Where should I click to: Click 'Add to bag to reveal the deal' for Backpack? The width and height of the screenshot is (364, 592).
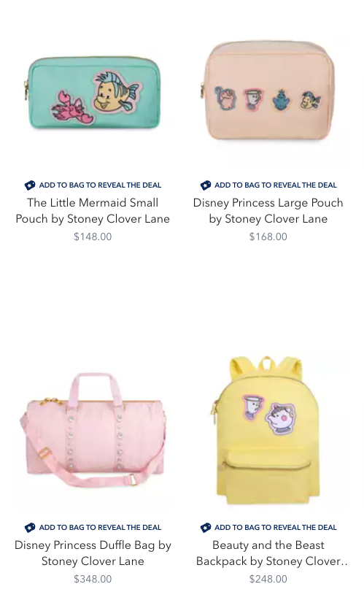pyautogui.click(x=275, y=528)
